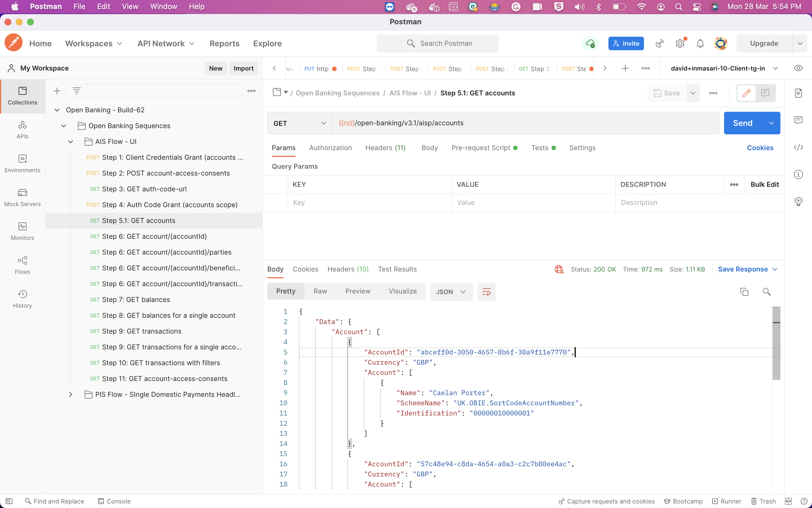Open the Monitors sidebar panel
812x508 pixels.
coord(23,231)
